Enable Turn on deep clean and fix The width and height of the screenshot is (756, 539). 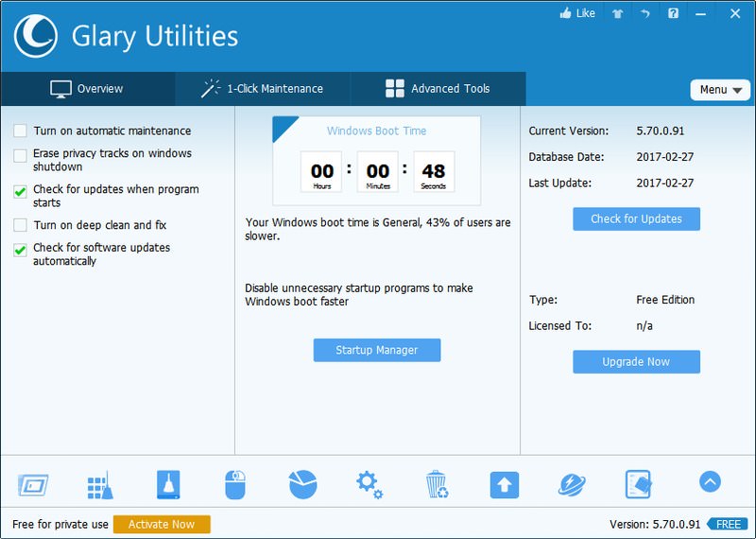[x=20, y=225]
